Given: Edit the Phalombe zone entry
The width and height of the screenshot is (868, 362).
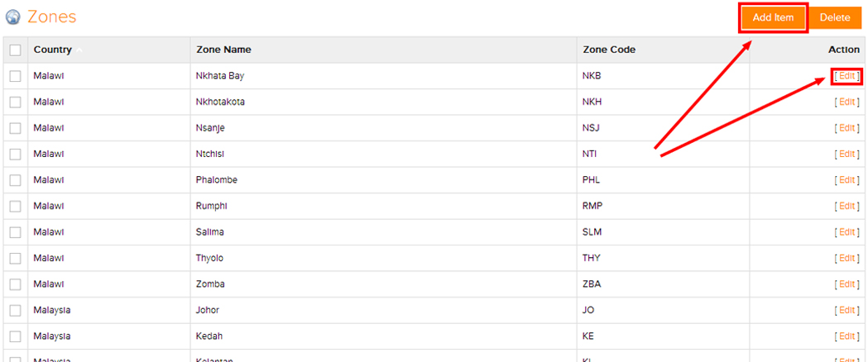Looking at the screenshot, I should tap(847, 180).
